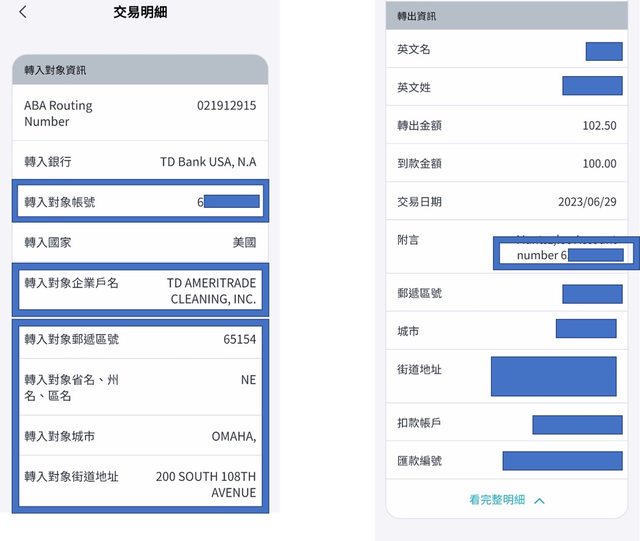
Task: Select the 轉入對象資訊 section header
Action: (x=140, y=70)
